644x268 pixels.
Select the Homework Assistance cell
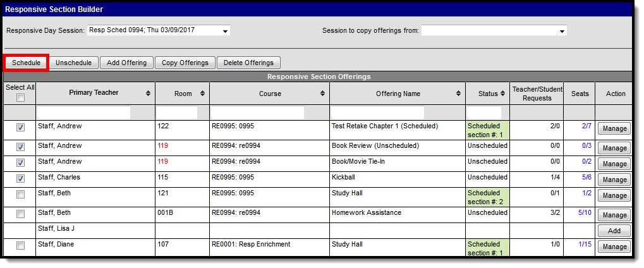click(x=397, y=215)
